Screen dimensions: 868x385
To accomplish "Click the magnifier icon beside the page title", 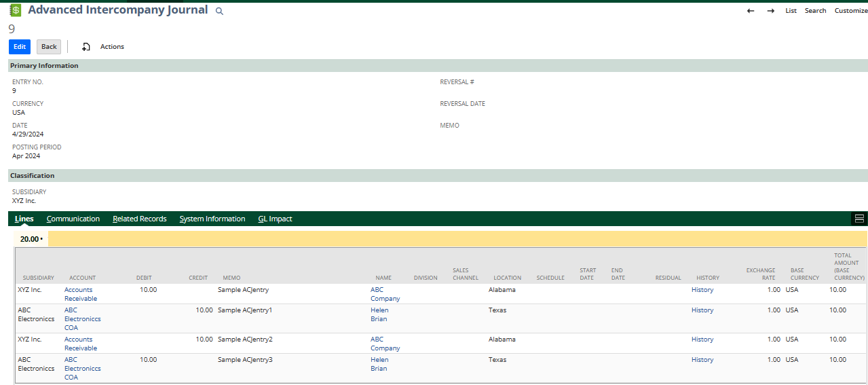I will click(219, 12).
